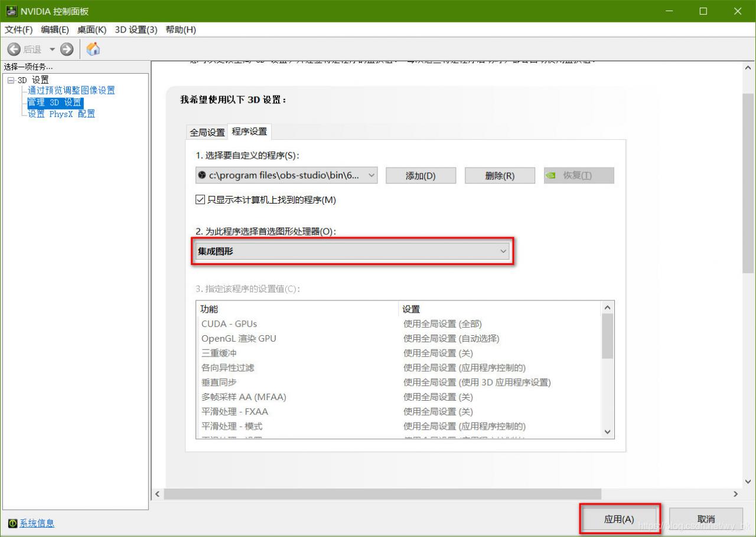Minimize the NVIDIA control panel window

click(x=669, y=11)
